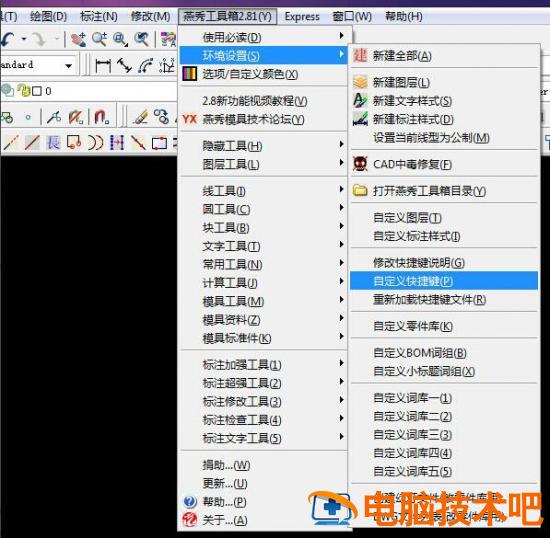This screenshot has height=538, width=550.
Task: Click the small circle node snap icon
Action: (28, 117)
